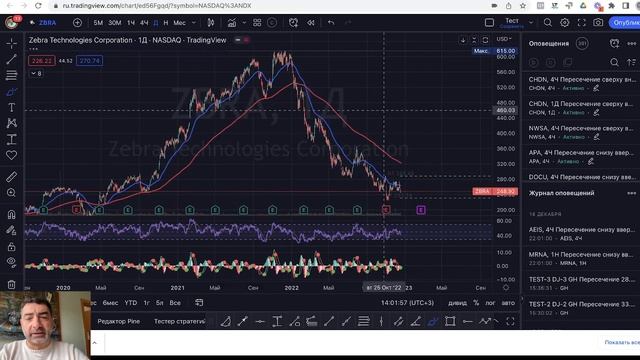Open the AEIS, 4Ч alert log entry
Viewport: 640px width, 360px height.
[x=582, y=233]
